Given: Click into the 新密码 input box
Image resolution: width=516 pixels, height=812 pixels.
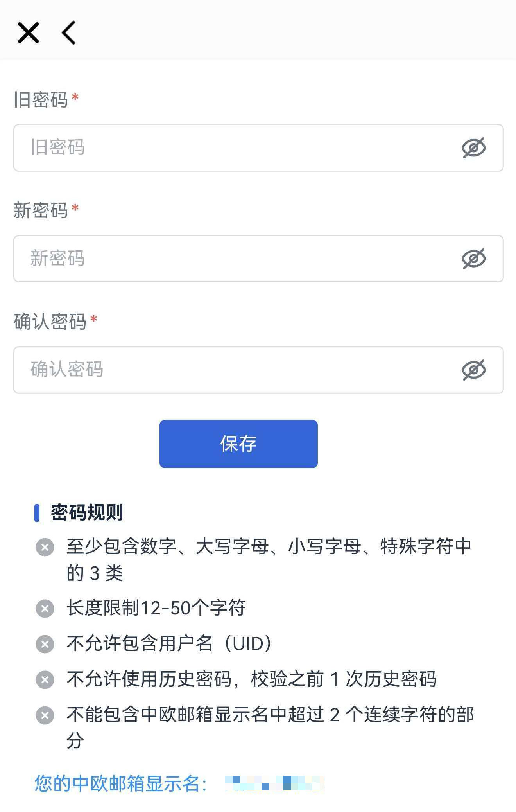Looking at the screenshot, I should click(235, 259).
